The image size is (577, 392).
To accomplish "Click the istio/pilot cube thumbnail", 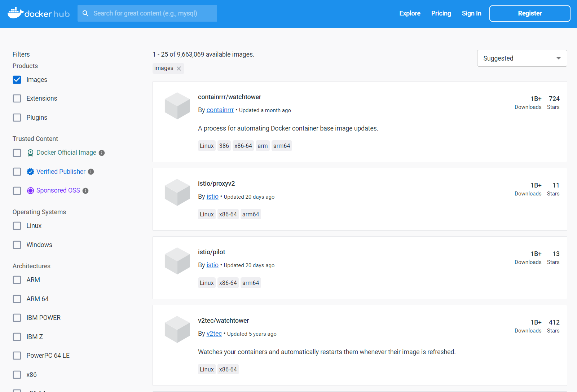I will coord(177,261).
